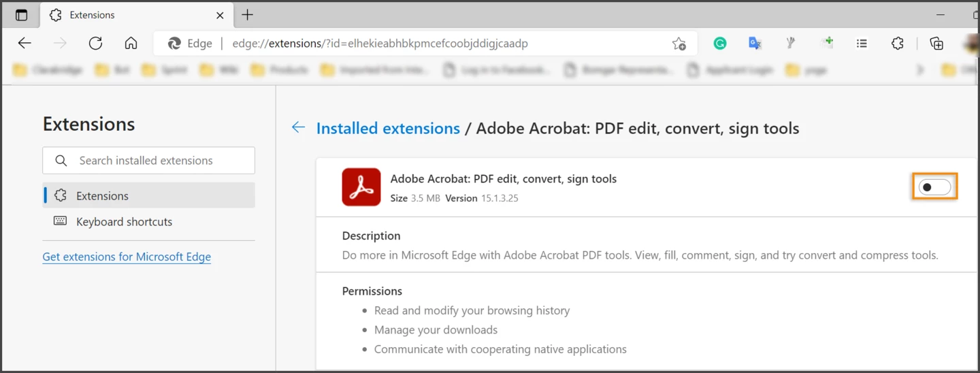Add this page to favorites star
This screenshot has width=980, height=373.
coord(679,44)
